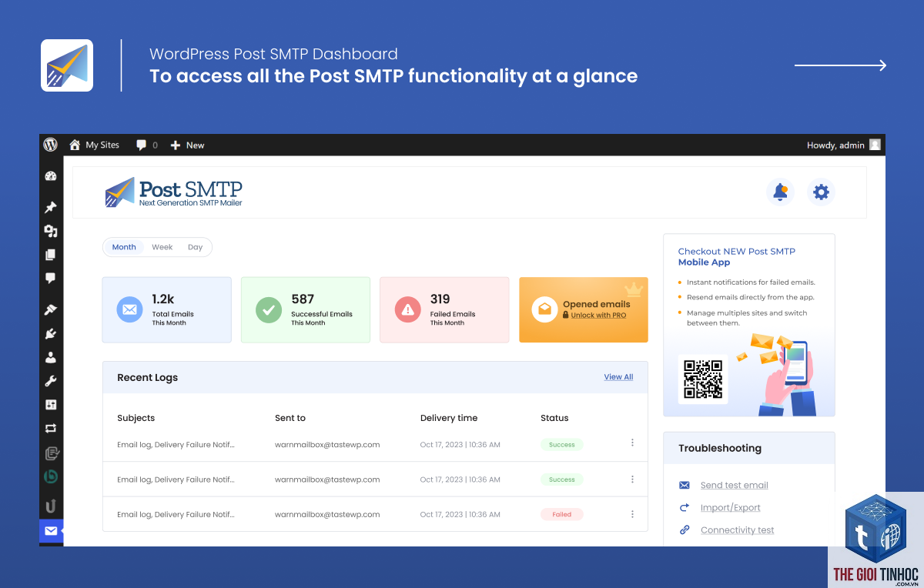924x588 pixels.
Task: Click the admin avatar in the admin bar
Action: (x=875, y=145)
